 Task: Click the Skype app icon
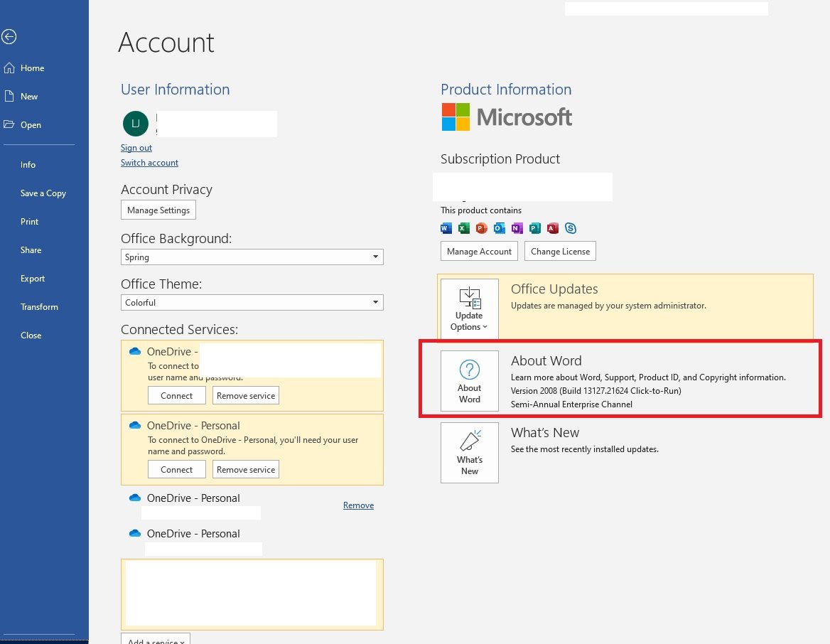(571, 228)
